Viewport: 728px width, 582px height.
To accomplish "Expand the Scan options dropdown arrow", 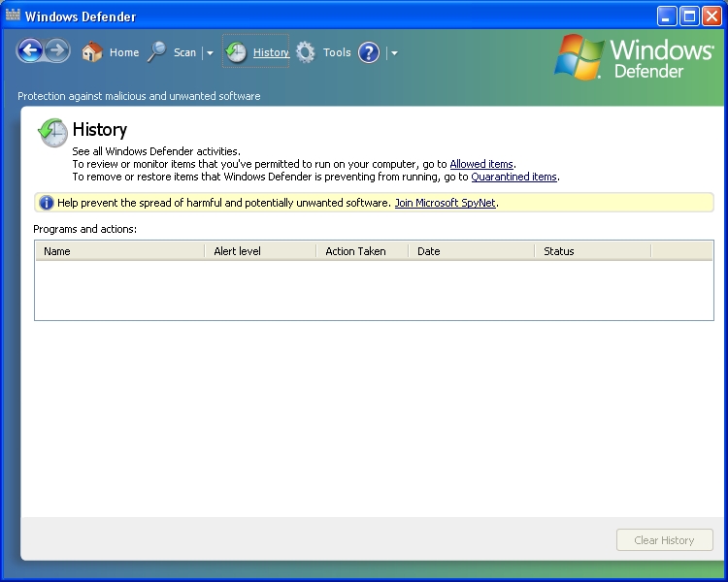I will tap(210, 53).
